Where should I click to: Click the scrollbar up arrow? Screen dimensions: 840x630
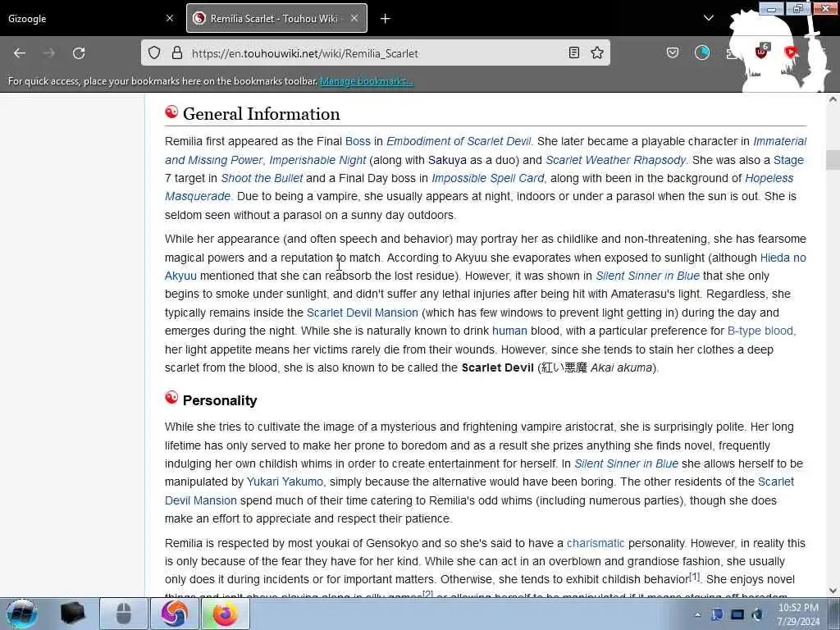[833, 99]
